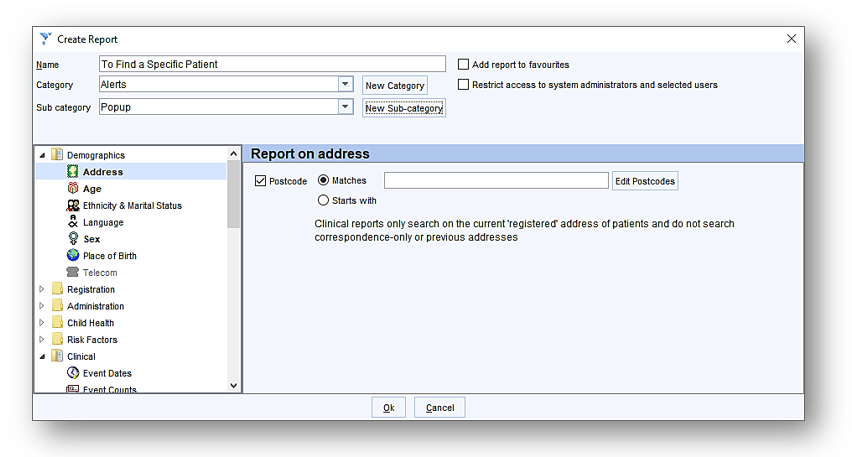Click the Address icon in Demographics
852x457 pixels.
coord(72,172)
